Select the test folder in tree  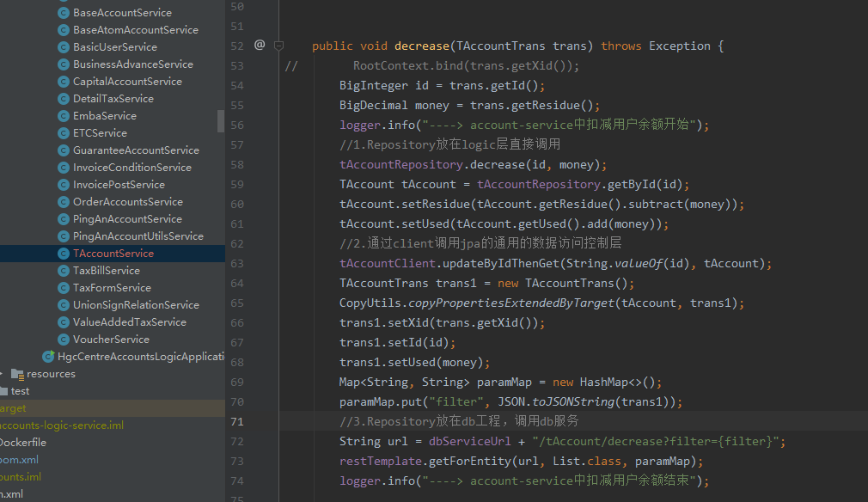[x=20, y=391]
